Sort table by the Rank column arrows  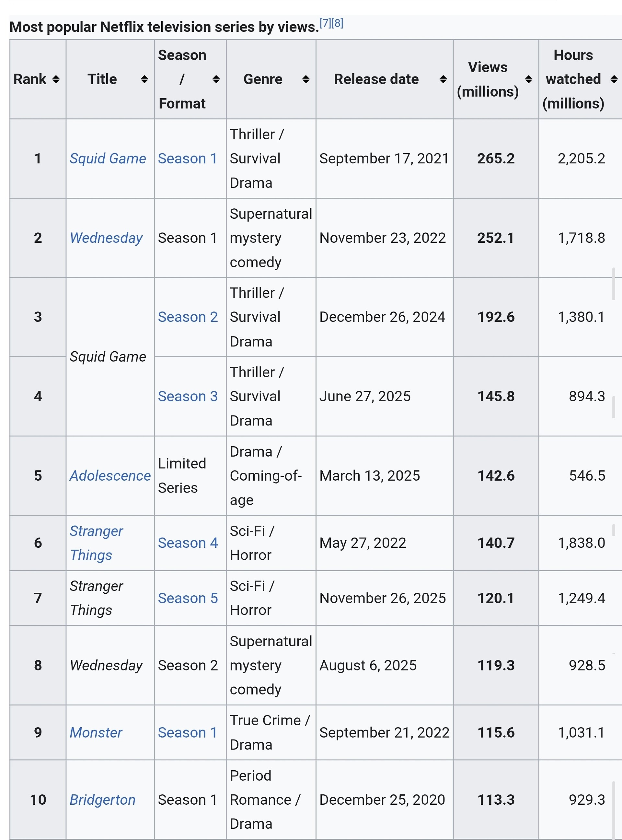point(56,79)
